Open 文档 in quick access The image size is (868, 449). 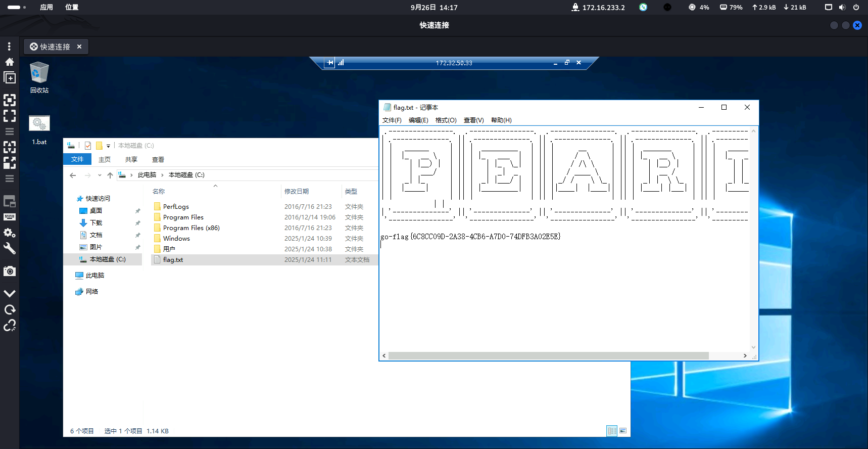click(96, 235)
